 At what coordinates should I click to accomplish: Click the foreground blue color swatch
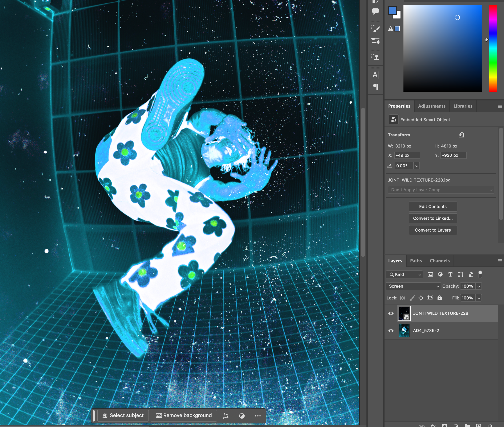click(392, 11)
